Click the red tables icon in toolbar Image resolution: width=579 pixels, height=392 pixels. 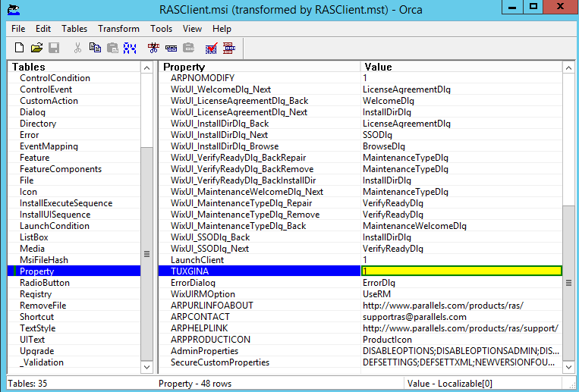[228, 48]
